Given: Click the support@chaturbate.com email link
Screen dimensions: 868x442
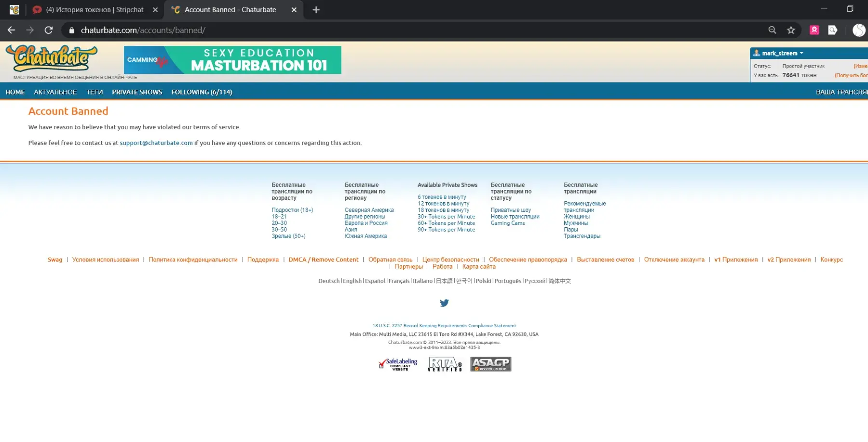Looking at the screenshot, I should coord(156,143).
